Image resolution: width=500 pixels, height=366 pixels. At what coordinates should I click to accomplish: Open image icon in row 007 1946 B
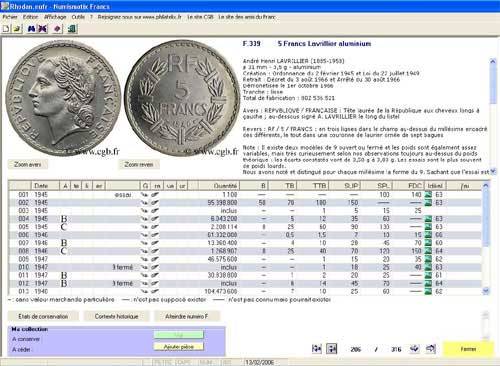428,243
